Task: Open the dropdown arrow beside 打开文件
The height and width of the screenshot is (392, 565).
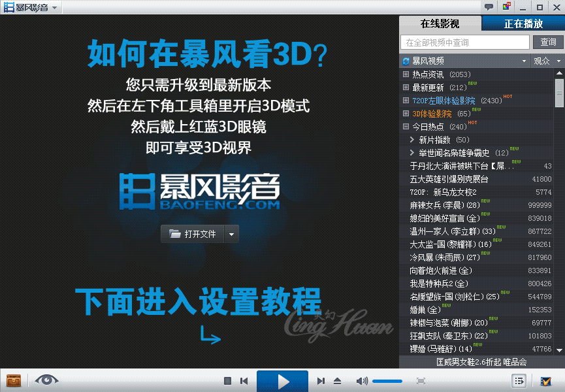Action: pos(232,234)
